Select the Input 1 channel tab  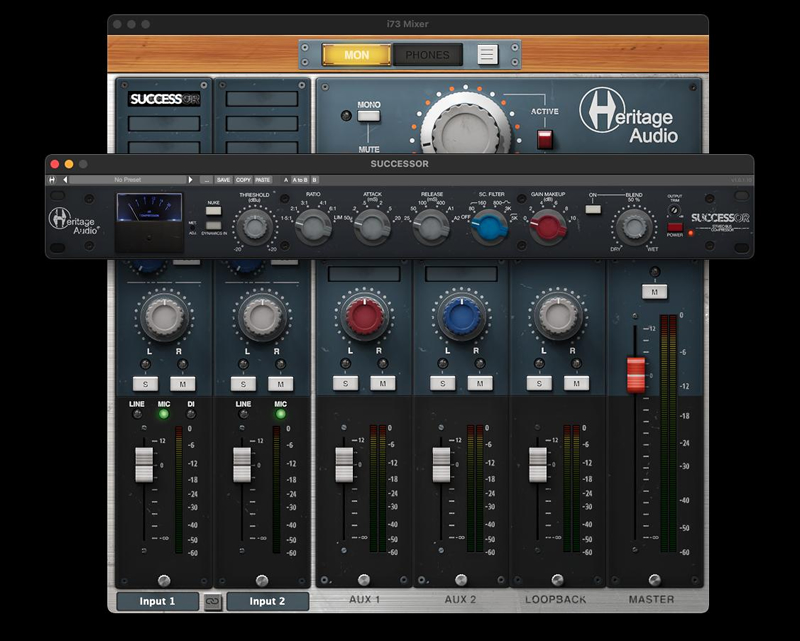coord(157,601)
